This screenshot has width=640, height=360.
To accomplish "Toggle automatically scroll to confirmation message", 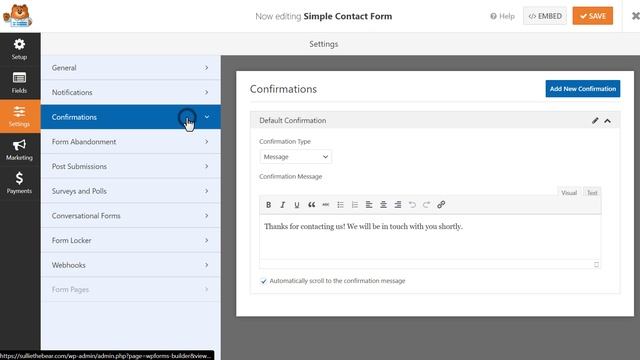I will 264,281.
